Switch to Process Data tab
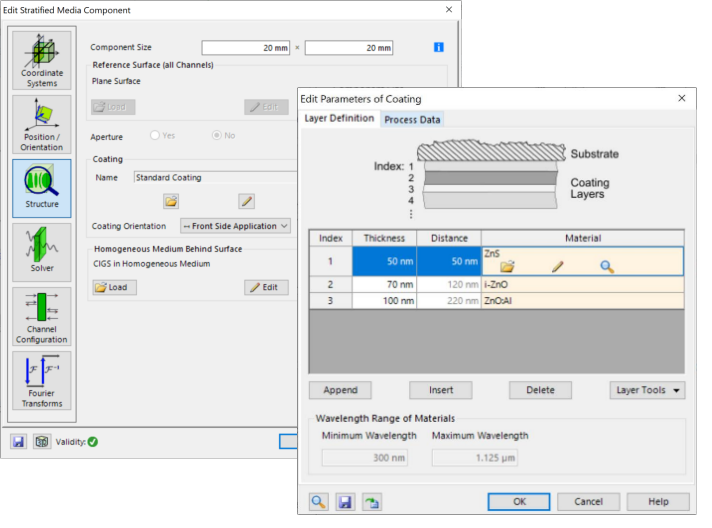The image size is (712, 528). [412, 119]
